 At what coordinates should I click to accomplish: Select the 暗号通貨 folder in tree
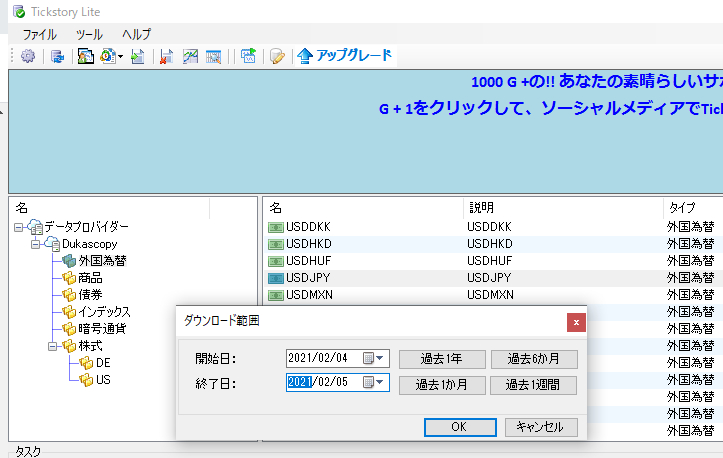[102, 328]
